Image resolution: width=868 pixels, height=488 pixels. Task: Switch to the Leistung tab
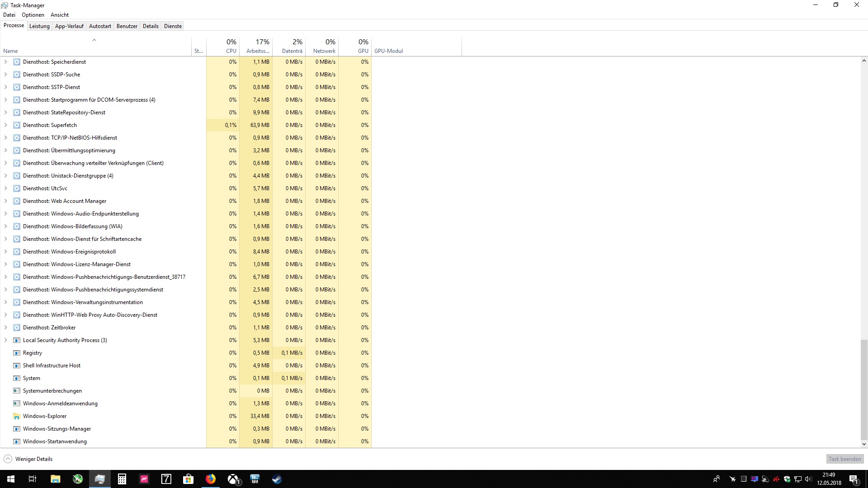click(x=39, y=26)
